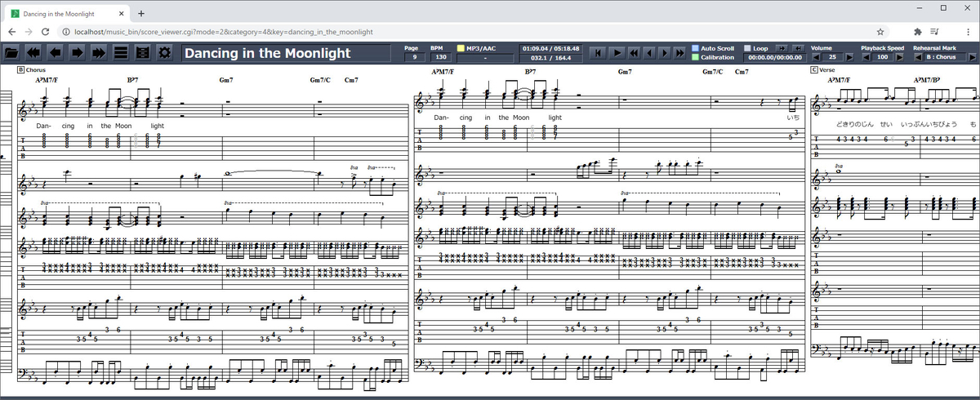The width and height of the screenshot is (980, 400).
Task: Click the Volume value field 25
Action: coord(831,58)
